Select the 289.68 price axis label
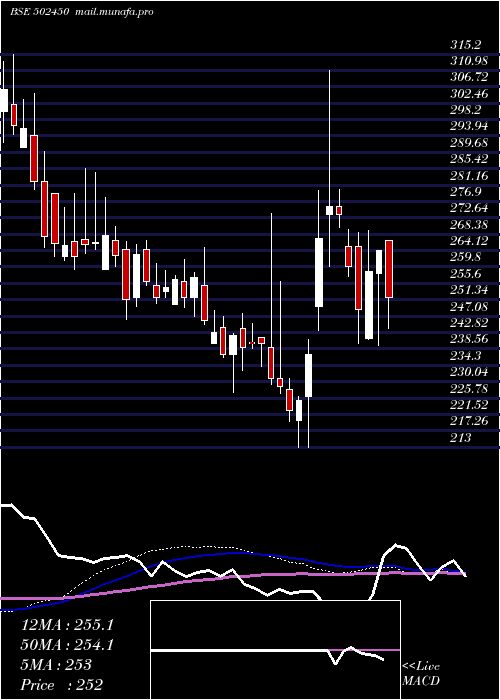Screen dimensions: 500x700 [469, 143]
